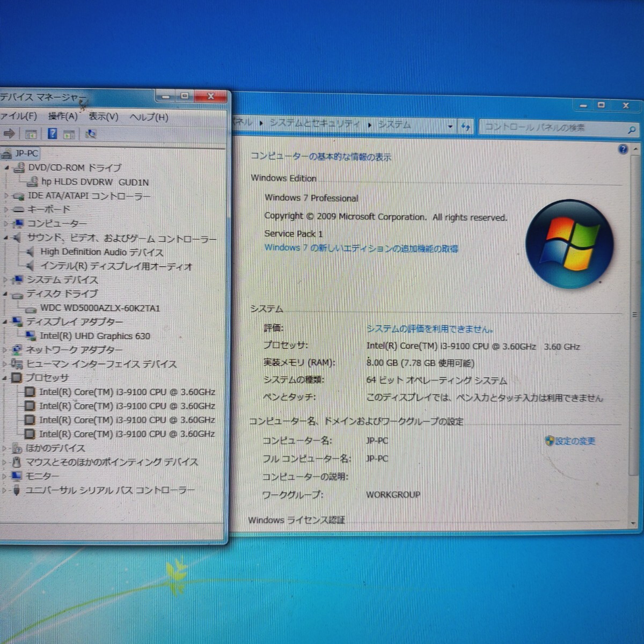Click in コントロール パネルの検索 field
Screen dimensions: 644x644
tap(553, 128)
